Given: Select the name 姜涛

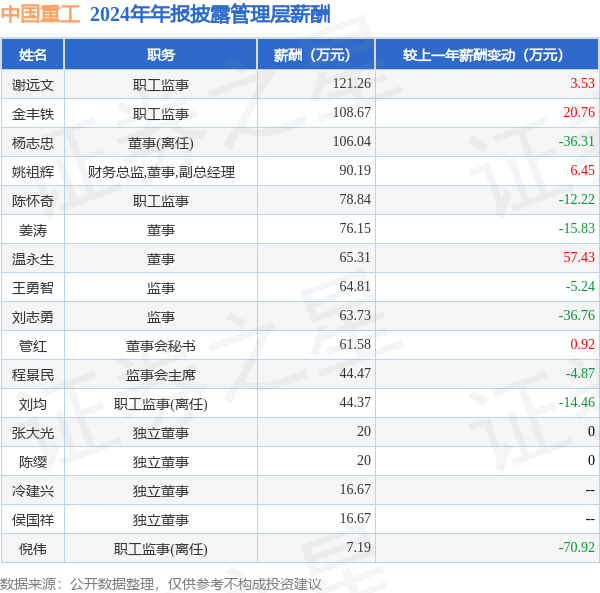Looking at the screenshot, I should click(x=33, y=230).
